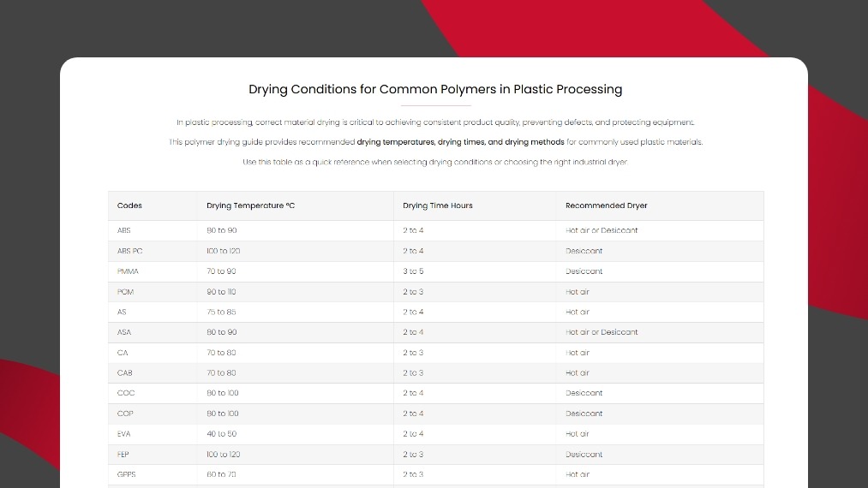Click the 'Desiccant' dryer cell in PMMA row

pos(584,271)
